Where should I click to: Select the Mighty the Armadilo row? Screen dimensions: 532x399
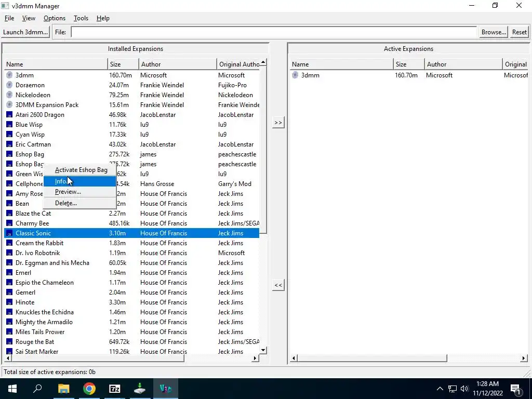coord(131,322)
